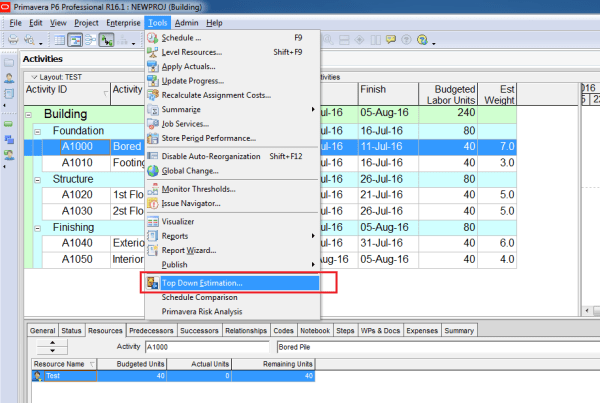Click the Apply Actuals menu icon
Viewport: 600px width, 403px height.
click(x=153, y=66)
